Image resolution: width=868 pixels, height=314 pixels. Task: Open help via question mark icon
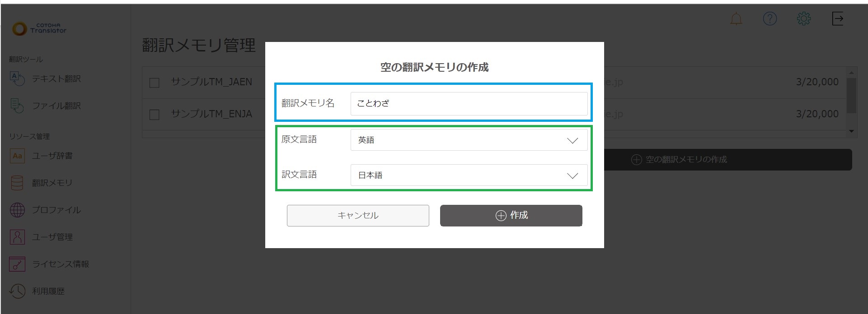769,18
